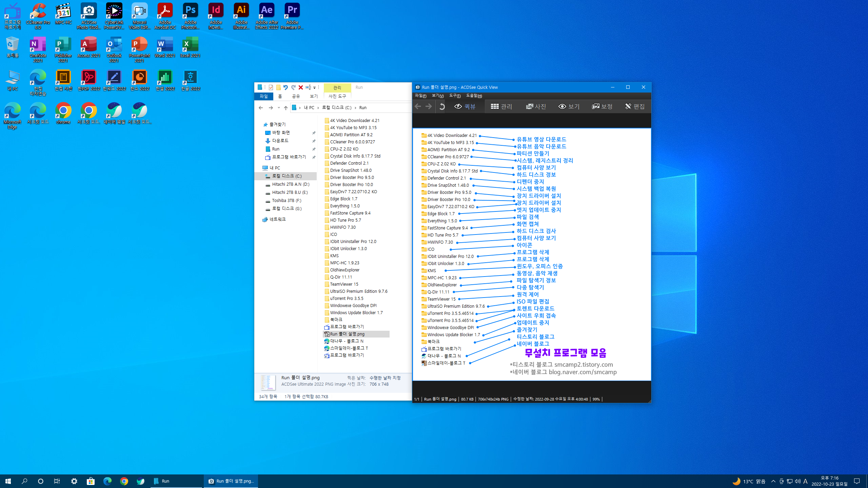Go up one folder level in Explorer
The width and height of the screenshot is (868, 488).
(x=285, y=108)
